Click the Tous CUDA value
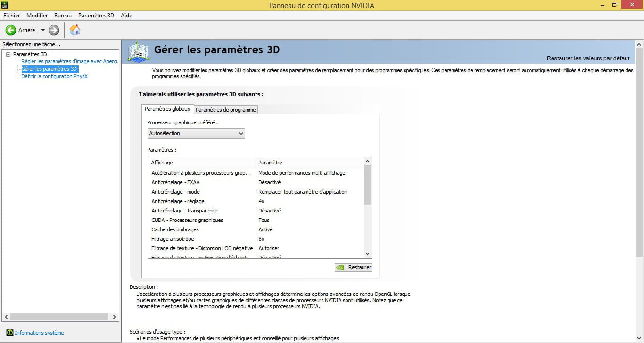The image size is (644, 343). 264,220
